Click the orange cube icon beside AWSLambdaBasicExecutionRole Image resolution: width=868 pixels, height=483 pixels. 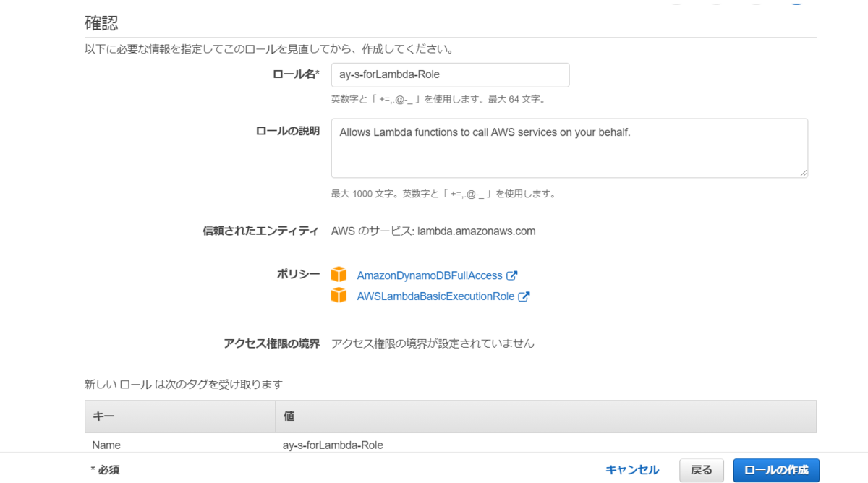point(339,296)
